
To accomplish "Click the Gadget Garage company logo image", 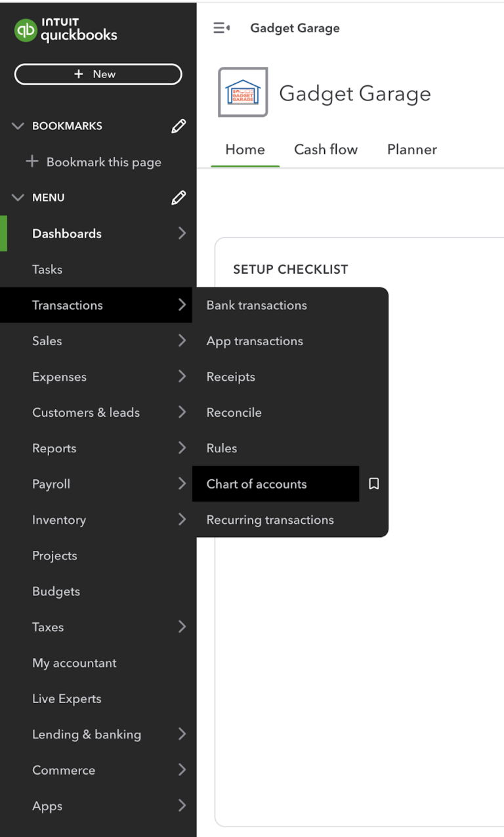I will [x=243, y=92].
